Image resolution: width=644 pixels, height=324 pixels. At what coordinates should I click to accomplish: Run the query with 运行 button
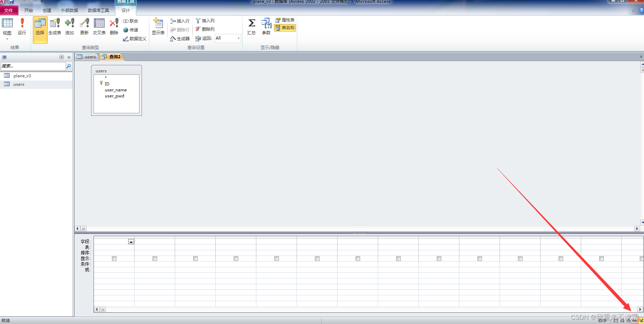tap(22, 26)
